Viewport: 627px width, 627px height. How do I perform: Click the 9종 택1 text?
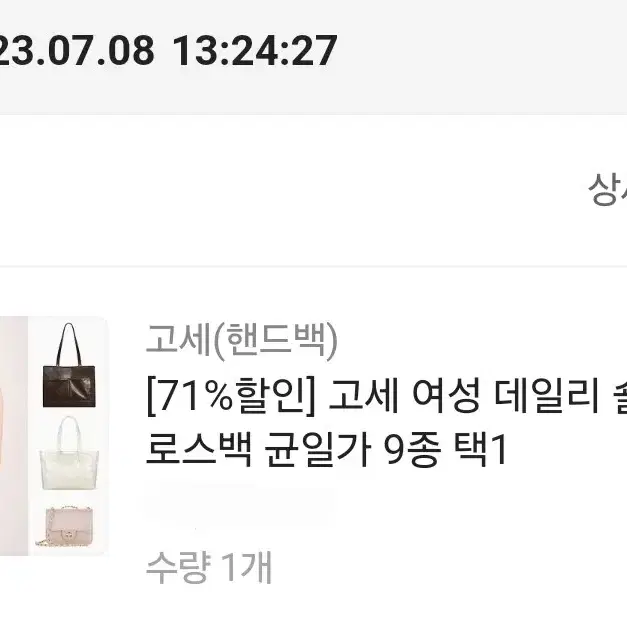point(445,449)
